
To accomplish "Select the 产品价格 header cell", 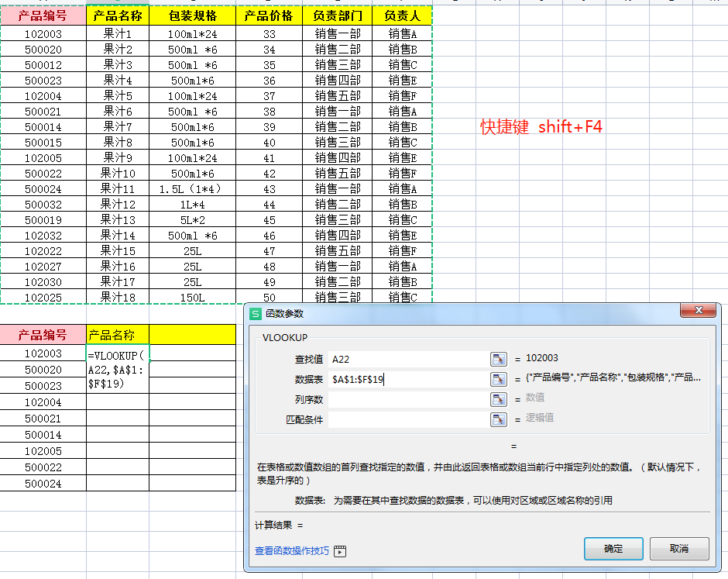I will (x=269, y=16).
